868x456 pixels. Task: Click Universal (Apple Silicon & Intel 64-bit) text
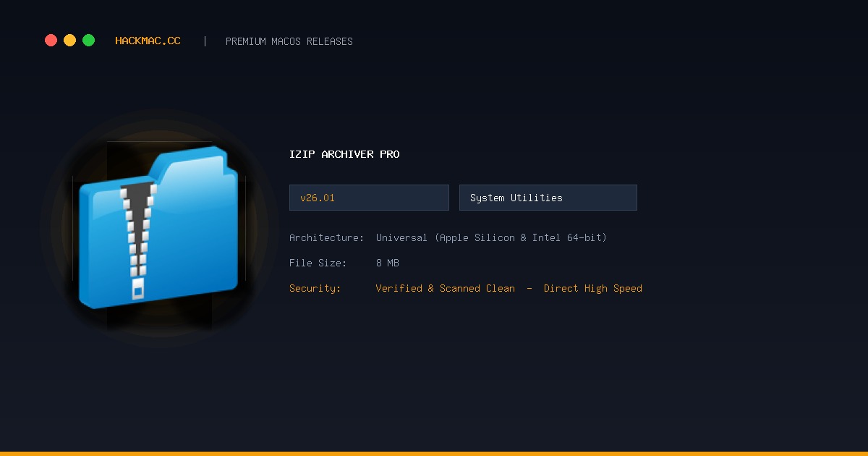point(491,237)
